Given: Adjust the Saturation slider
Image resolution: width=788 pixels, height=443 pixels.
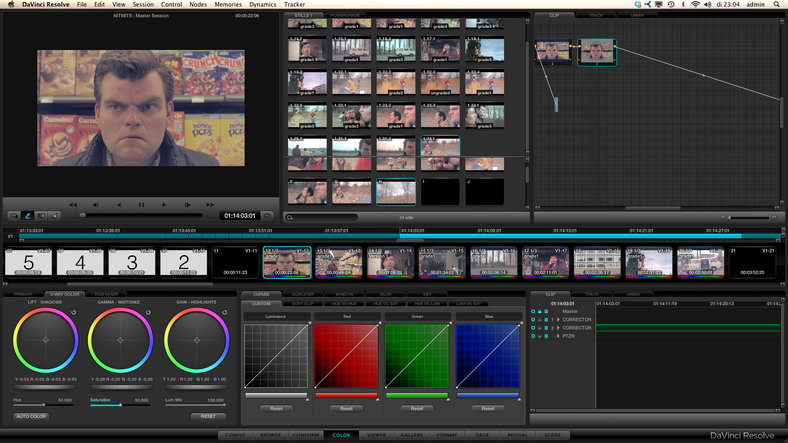Looking at the screenshot, I should tap(120, 405).
